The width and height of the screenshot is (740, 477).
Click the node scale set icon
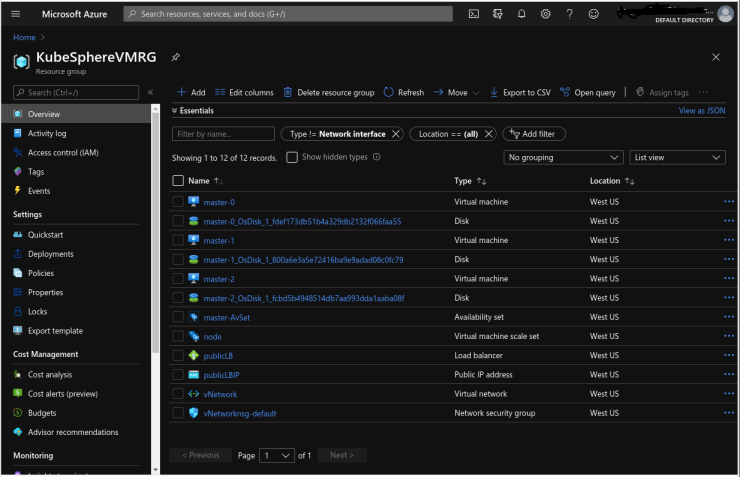[193, 336]
